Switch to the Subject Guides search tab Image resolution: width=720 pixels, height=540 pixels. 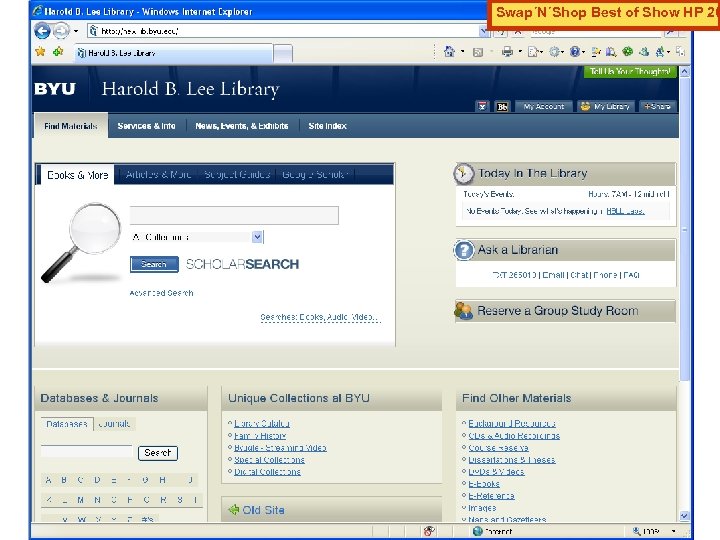coord(237,174)
